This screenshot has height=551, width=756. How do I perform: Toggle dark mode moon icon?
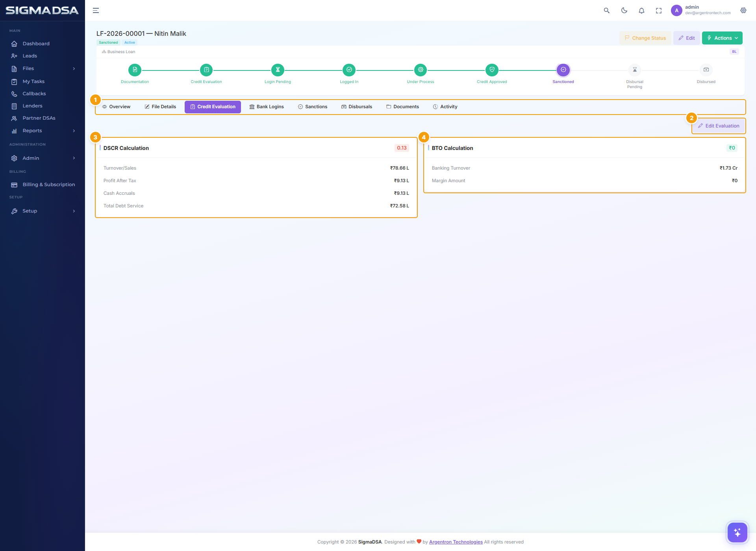point(624,11)
